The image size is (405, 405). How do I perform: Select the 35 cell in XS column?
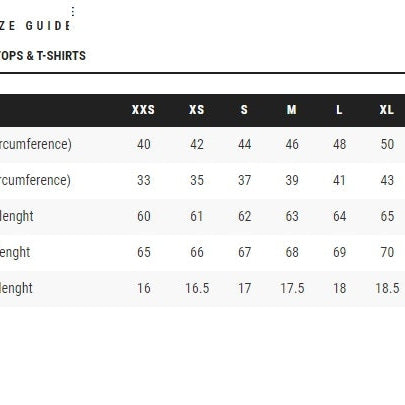197,180
